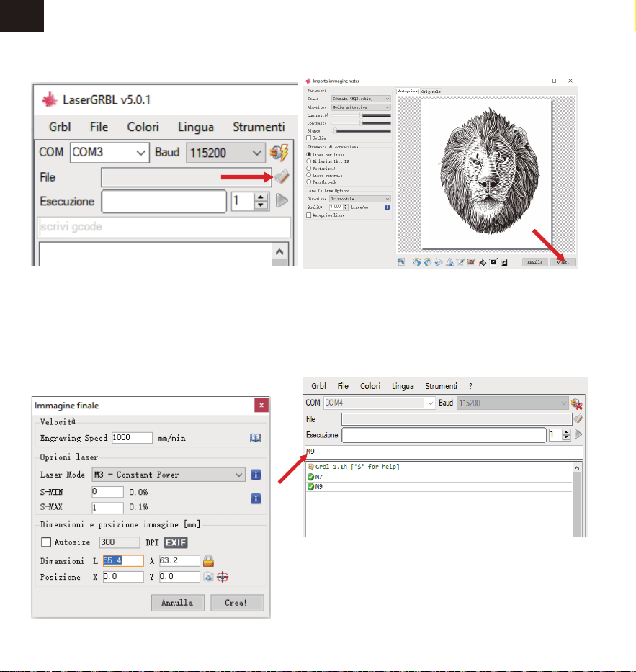
Task: Click the S-MAX value field
Action: tap(107, 508)
